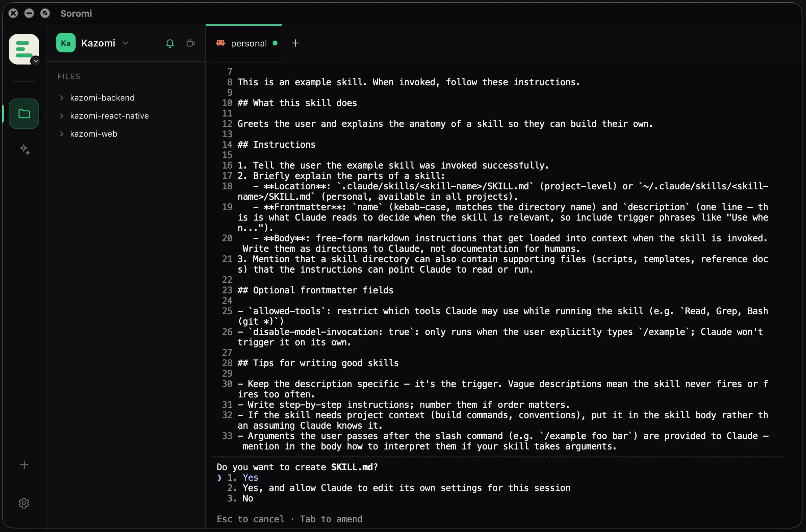Minimize the Soromi window
This screenshot has width=806, height=532.
(x=29, y=13)
